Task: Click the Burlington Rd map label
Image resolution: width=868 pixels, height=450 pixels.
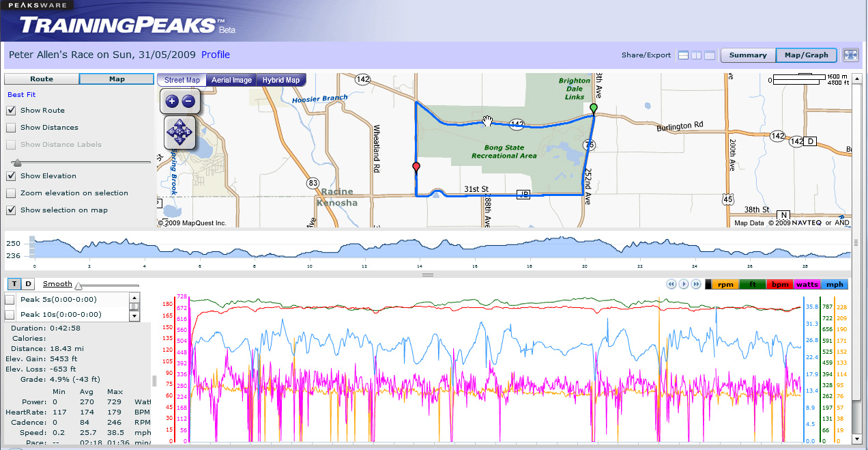Action: click(680, 128)
